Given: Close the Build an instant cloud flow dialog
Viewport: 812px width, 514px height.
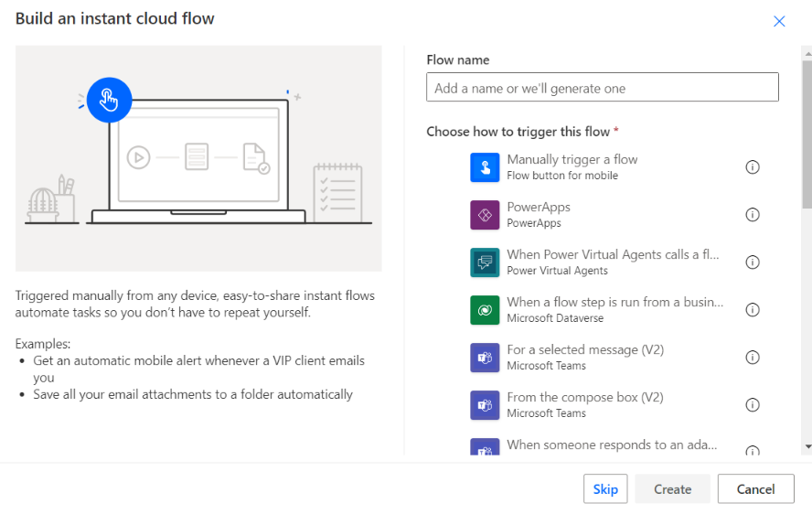Looking at the screenshot, I should [x=779, y=21].
